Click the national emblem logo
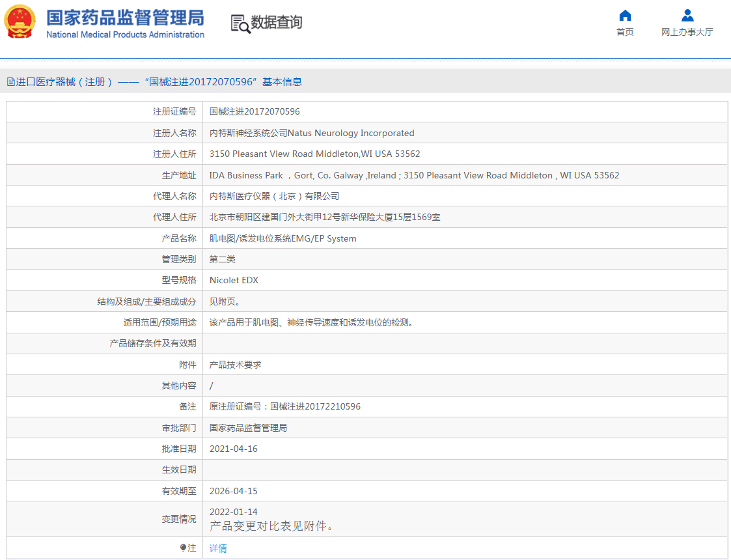 [x=21, y=22]
